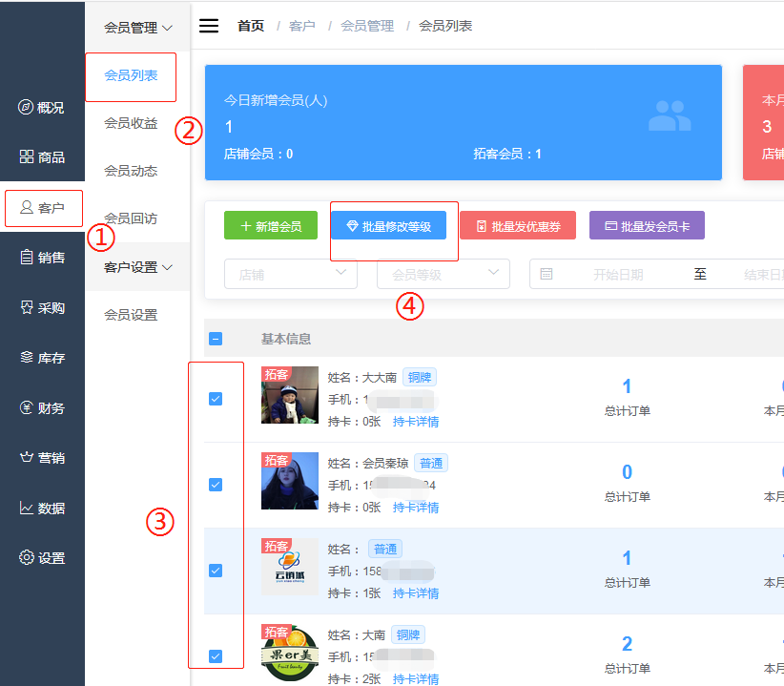The height and width of the screenshot is (686, 784).
Task: Click 批量发会员卡 button
Action: pos(647,225)
